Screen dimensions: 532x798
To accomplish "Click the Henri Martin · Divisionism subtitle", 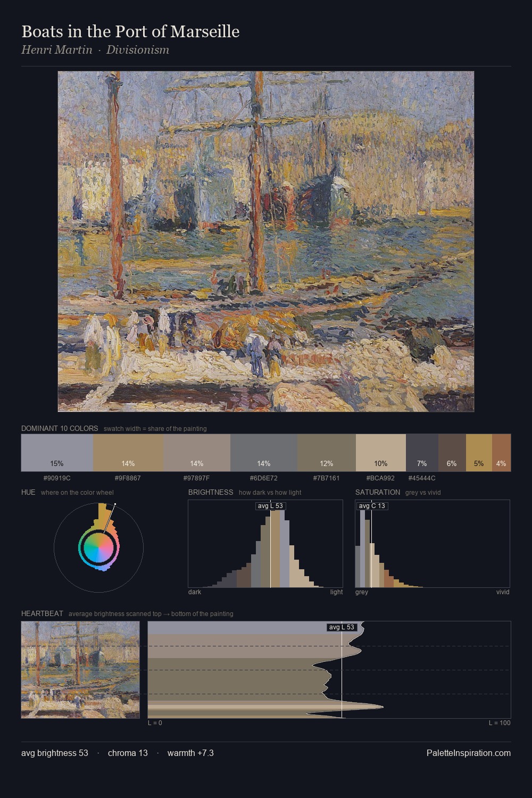I will pos(95,50).
